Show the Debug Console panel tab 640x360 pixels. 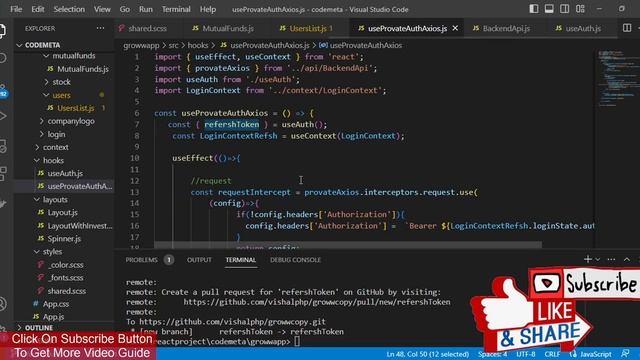(x=295, y=260)
